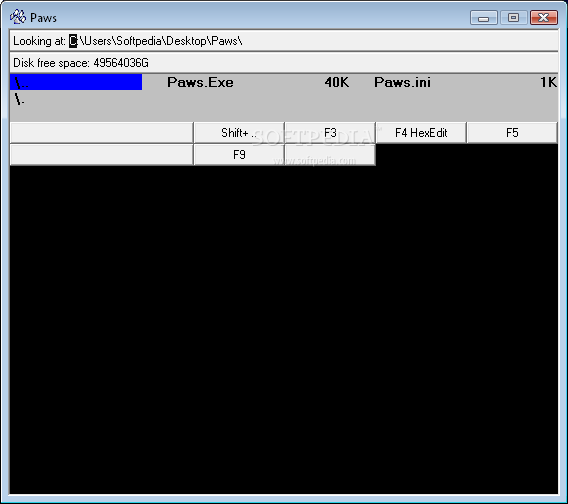Click the 40K size of Paws.Exe
This screenshot has height=504, width=568.
tap(337, 82)
